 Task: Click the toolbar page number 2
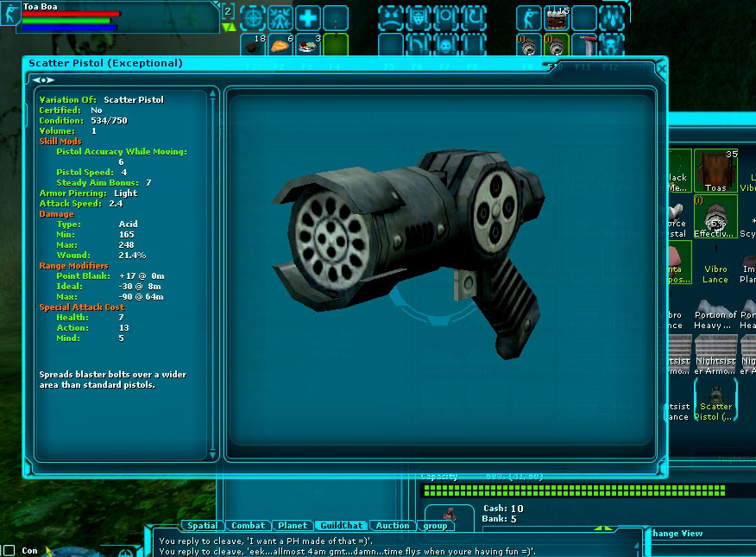pyautogui.click(x=228, y=11)
